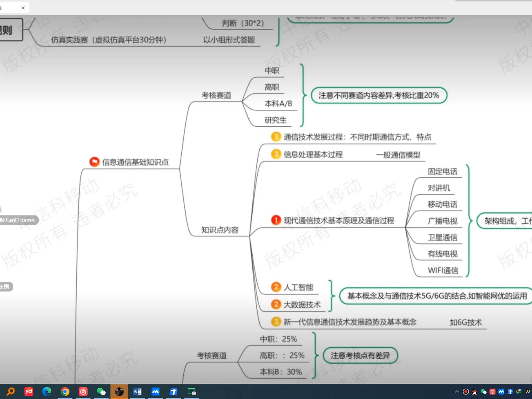The image size is (532, 399).
Task: Select the 高职: 25% node
Action: pyautogui.click(x=282, y=355)
